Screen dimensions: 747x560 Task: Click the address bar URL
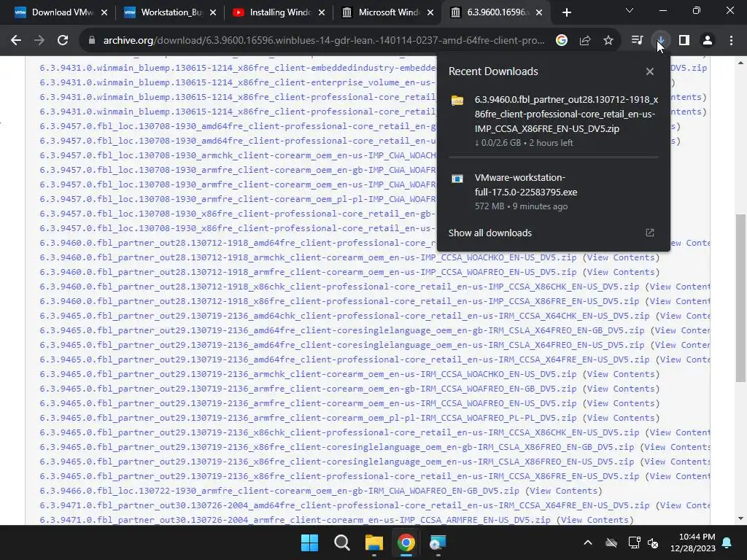pyautogui.click(x=324, y=41)
